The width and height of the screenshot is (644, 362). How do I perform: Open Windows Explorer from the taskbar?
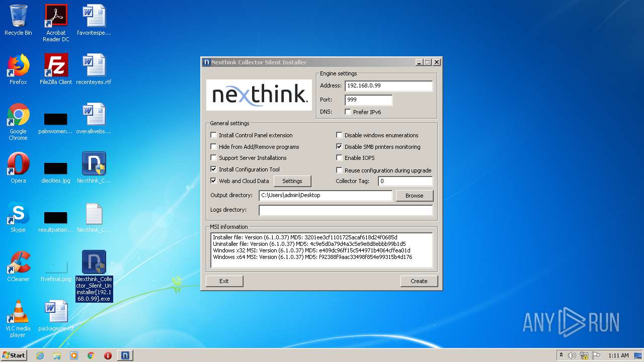coord(57,355)
